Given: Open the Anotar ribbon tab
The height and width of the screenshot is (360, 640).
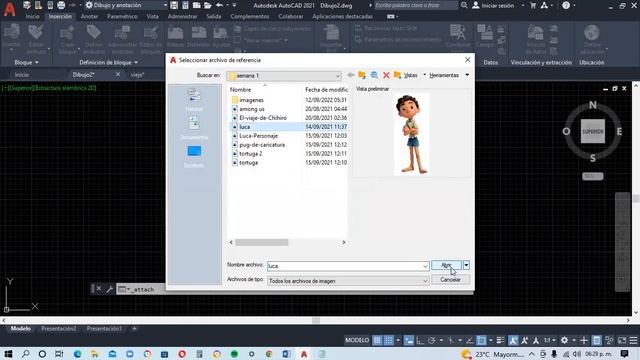Looking at the screenshot, I should pyautogui.click(x=89, y=16).
